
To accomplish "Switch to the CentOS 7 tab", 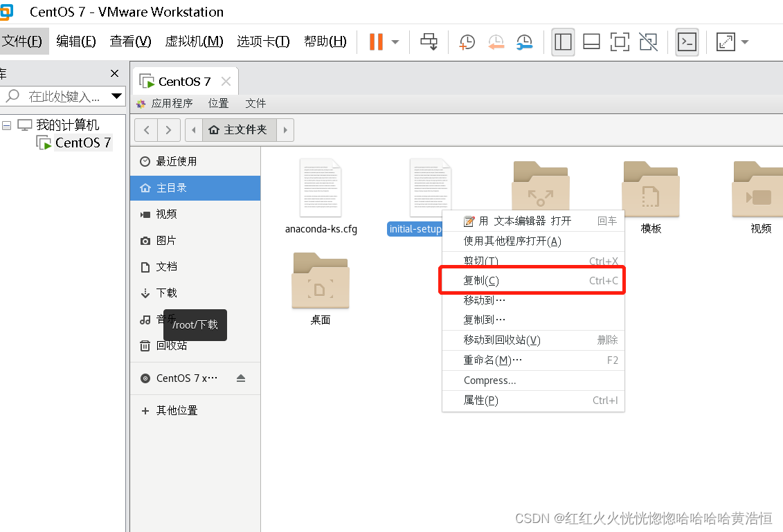I will [184, 82].
